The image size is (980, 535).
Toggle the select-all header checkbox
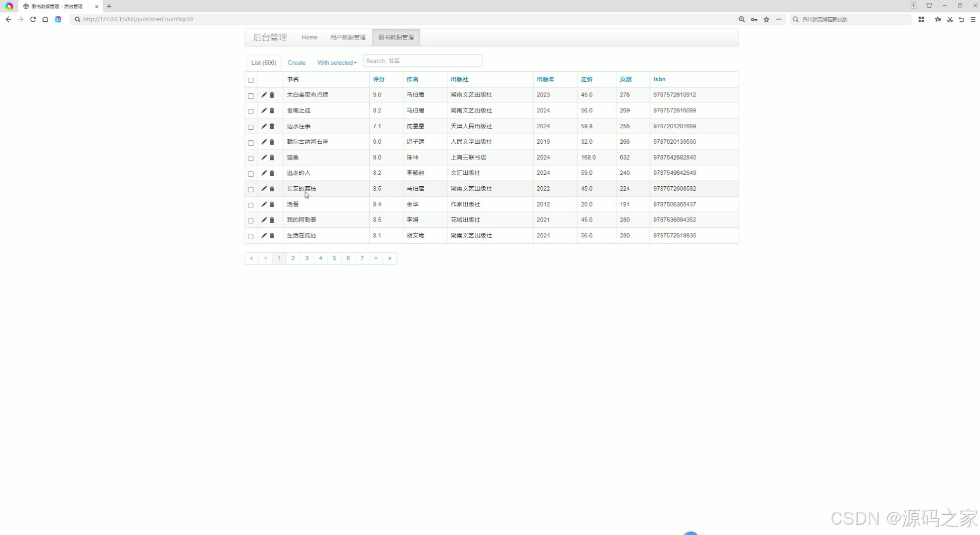pos(251,80)
